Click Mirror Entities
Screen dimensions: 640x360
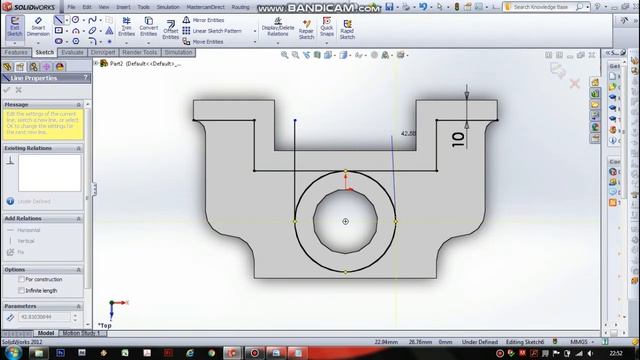pos(203,20)
